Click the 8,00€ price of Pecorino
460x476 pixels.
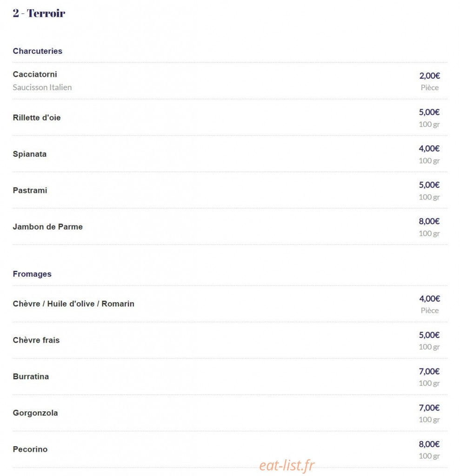coord(429,444)
